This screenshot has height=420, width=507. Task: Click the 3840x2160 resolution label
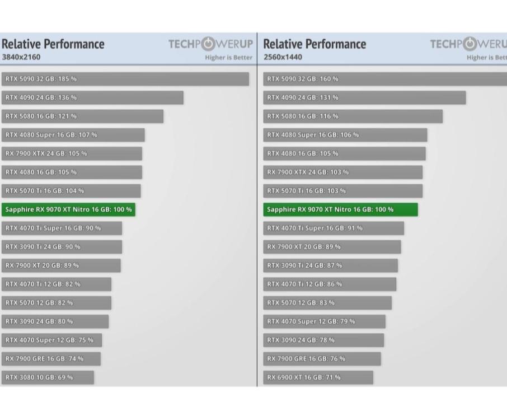21,57
